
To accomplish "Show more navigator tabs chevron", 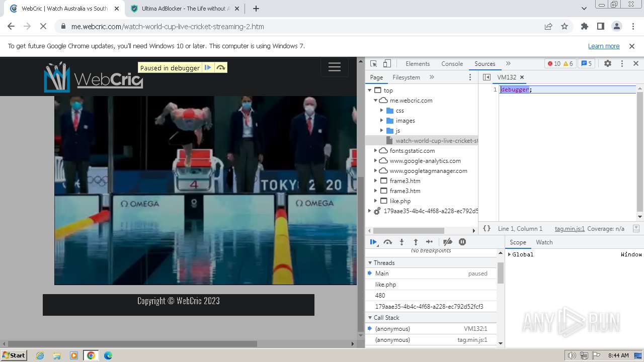I will click(x=432, y=77).
